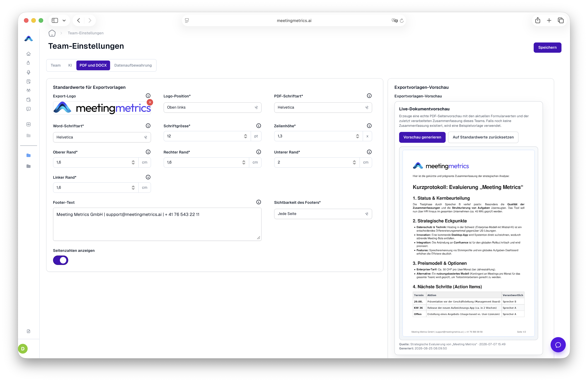Screen dimensions: 588x382
Task: Click Auf Standardwerte zurücksetzen
Action: [483, 137]
